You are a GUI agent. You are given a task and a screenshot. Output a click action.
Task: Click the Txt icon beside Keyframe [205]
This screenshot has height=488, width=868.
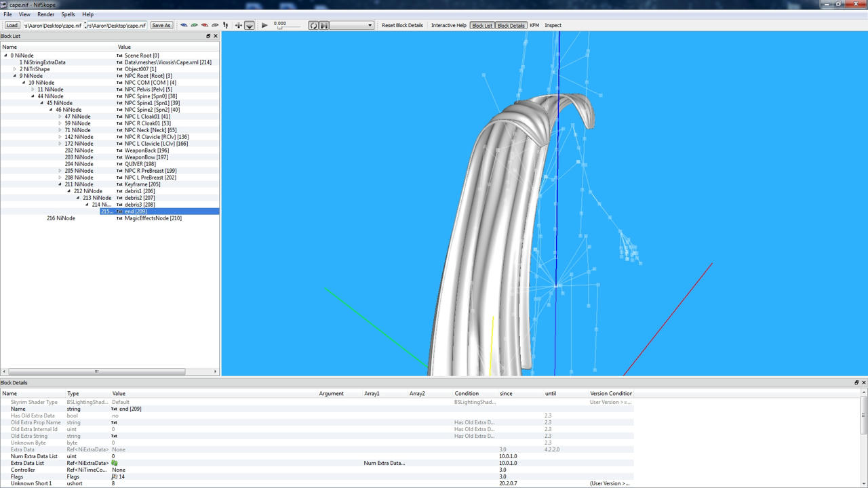click(x=119, y=184)
